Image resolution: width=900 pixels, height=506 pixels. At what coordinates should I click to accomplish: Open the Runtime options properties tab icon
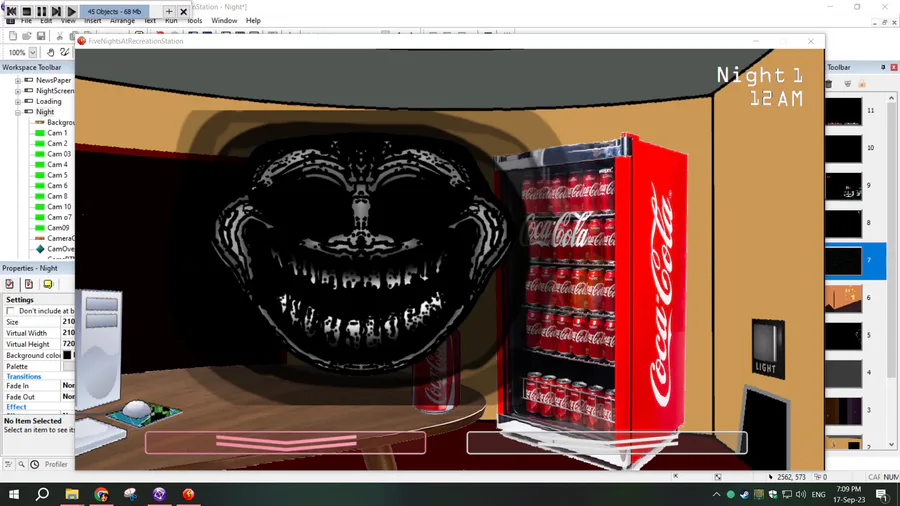(x=29, y=284)
